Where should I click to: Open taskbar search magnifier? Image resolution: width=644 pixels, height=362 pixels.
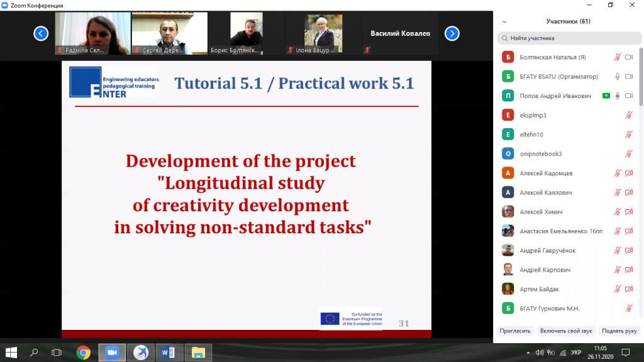click(x=34, y=352)
